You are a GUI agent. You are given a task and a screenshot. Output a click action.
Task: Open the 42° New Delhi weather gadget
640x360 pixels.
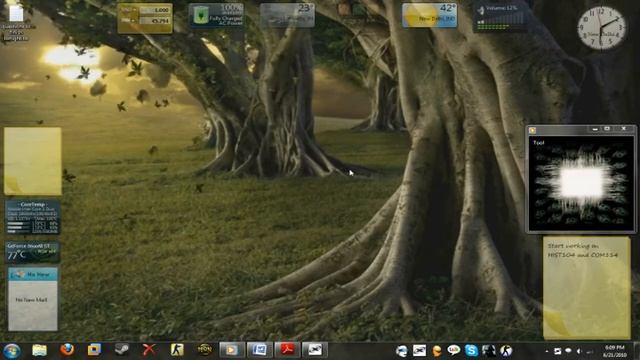click(x=429, y=16)
